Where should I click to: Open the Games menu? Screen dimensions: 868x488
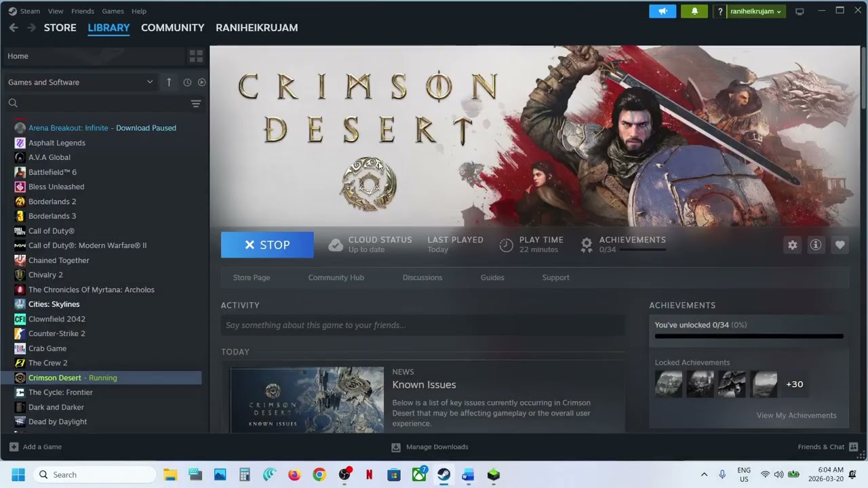[x=113, y=11]
